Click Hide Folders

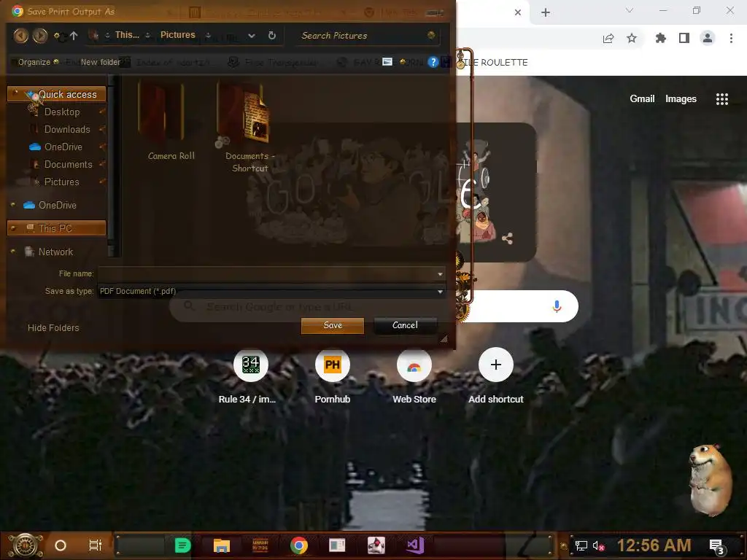[53, 327]
